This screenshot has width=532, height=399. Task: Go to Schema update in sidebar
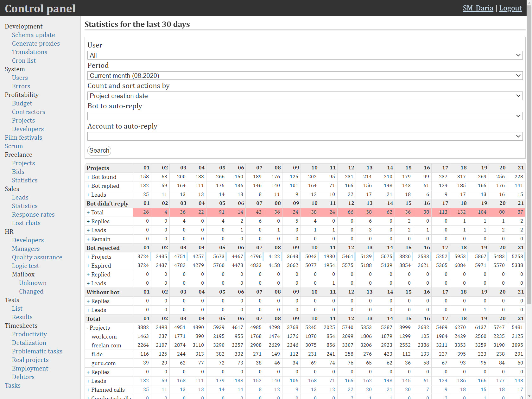coord(33,35)
